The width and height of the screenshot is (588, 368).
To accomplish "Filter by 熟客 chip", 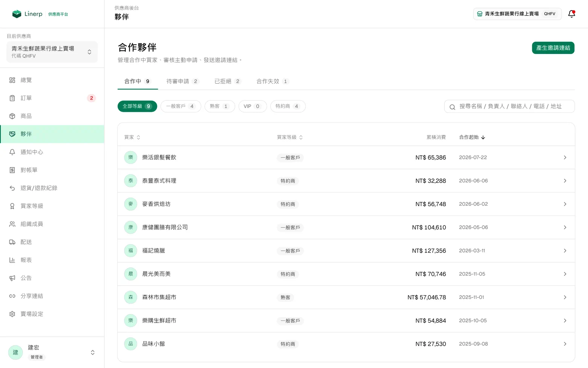I will [x=220, y=106].
